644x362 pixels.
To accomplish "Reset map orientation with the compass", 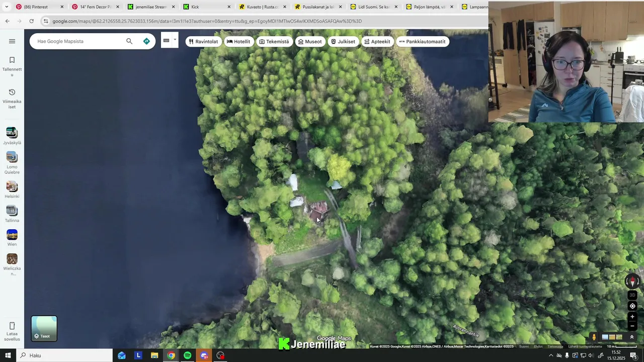I will 632,282.
